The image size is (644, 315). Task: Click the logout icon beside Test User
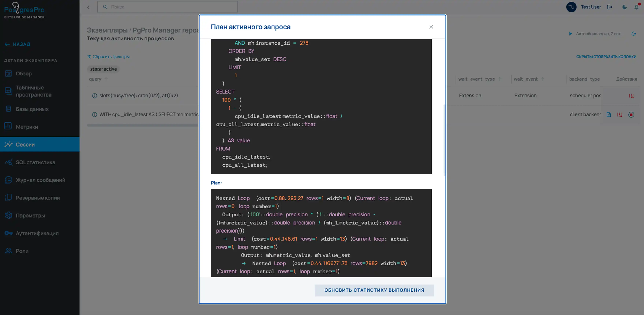coord(610,7)
